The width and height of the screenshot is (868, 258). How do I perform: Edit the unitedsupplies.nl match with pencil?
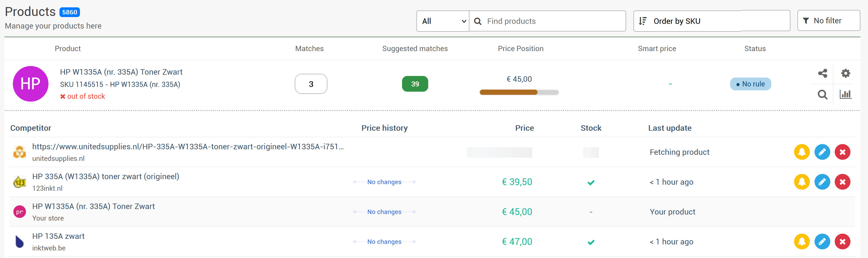(822, 152)
